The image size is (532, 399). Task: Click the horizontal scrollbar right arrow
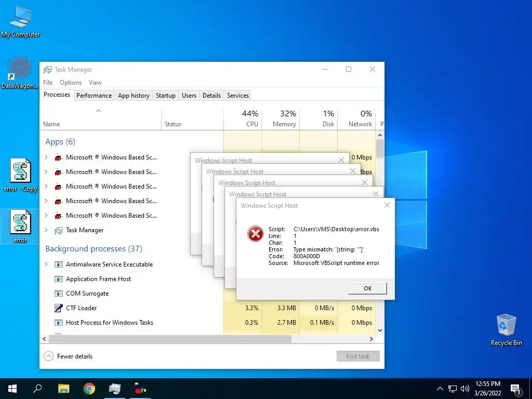click(x=371, y=339)
